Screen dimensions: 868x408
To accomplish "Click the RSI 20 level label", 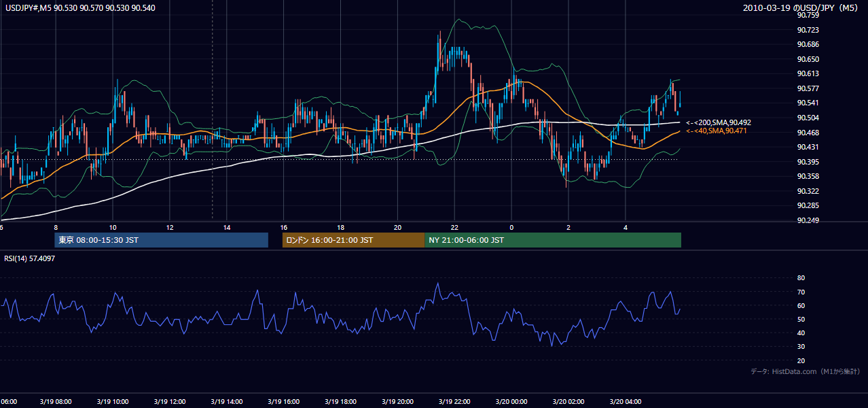I will click(801, 360).
